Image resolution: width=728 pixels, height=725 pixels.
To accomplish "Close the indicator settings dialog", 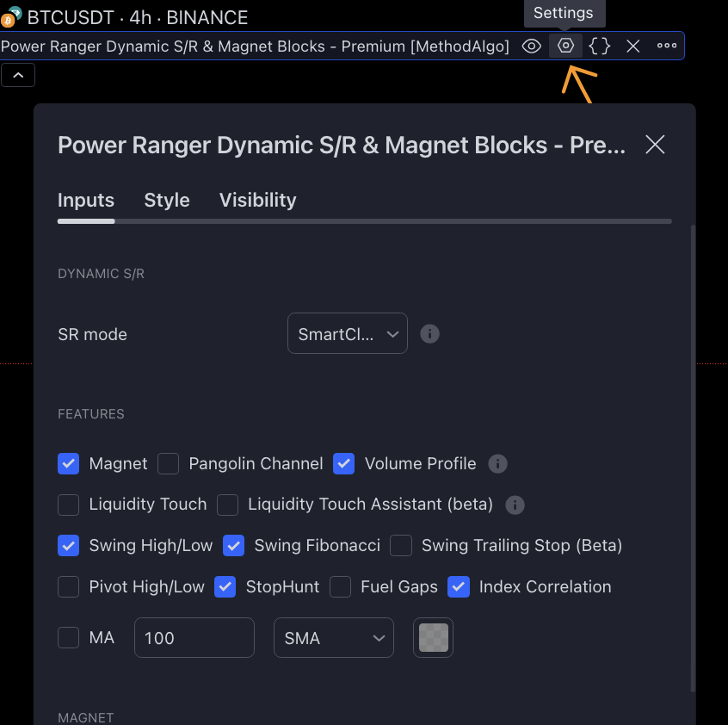I will [655, 145].
